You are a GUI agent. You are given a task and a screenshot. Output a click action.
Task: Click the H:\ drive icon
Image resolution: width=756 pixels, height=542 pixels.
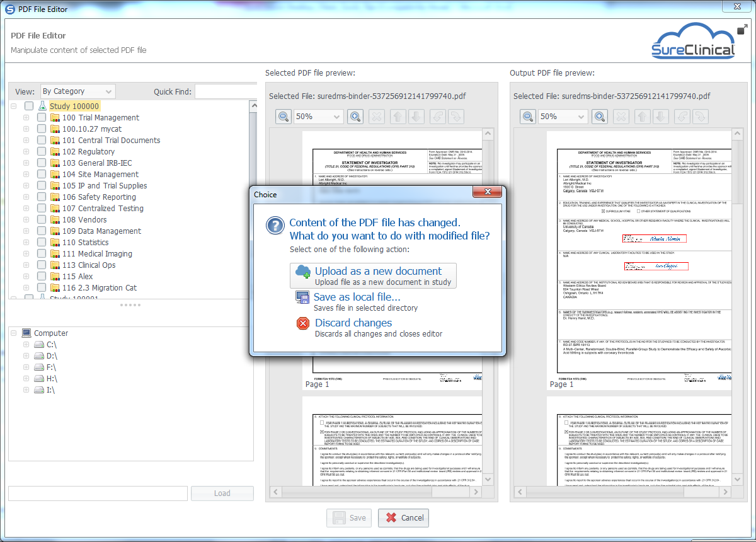tap(39, 378)
